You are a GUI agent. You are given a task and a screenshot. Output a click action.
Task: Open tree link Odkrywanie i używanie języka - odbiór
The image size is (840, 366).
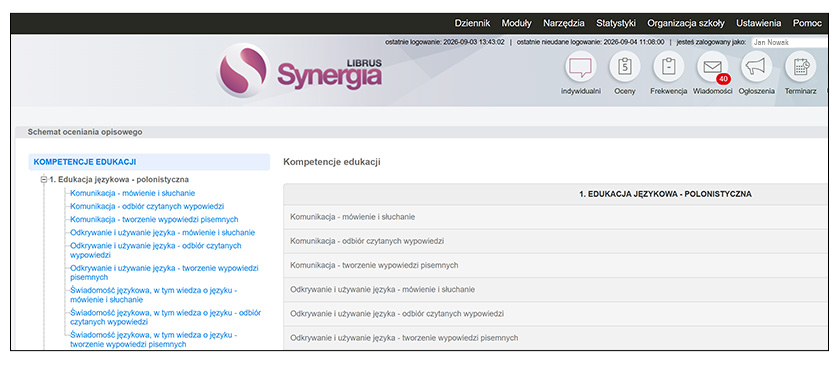[156, 250]
